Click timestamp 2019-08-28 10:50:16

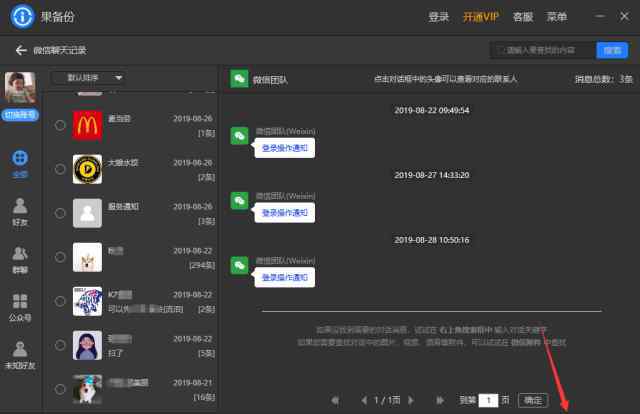click(x=432, y=240)
